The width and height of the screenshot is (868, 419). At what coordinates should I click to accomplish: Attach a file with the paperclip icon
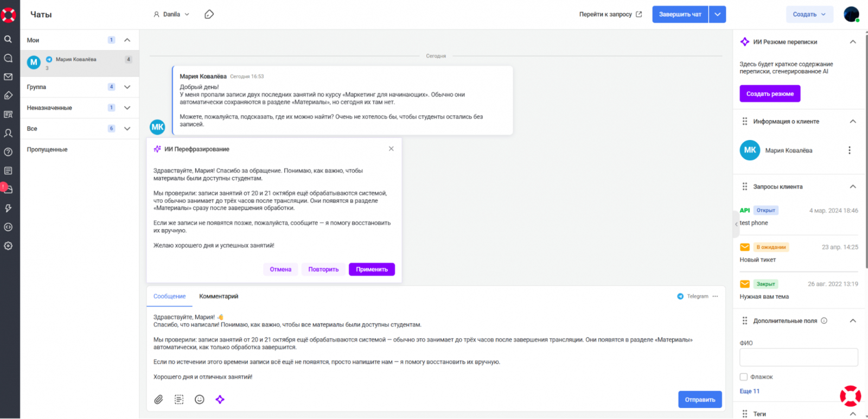[x=158, y=399]
